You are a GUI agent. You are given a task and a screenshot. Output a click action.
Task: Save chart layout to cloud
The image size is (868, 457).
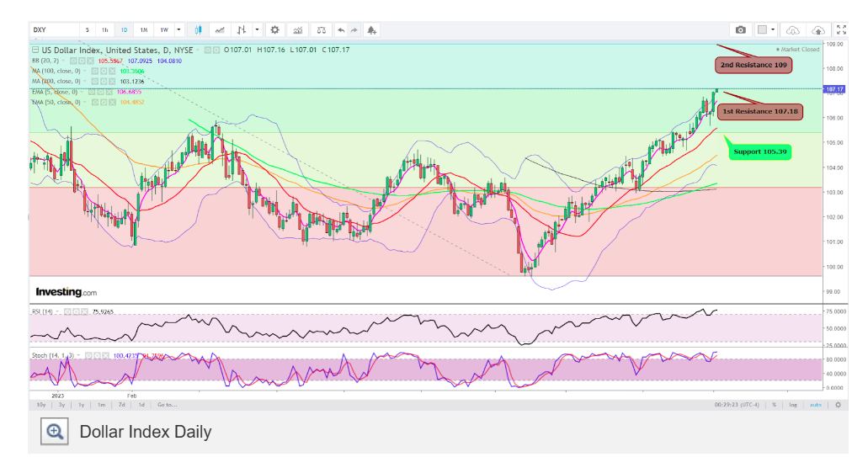818,29
